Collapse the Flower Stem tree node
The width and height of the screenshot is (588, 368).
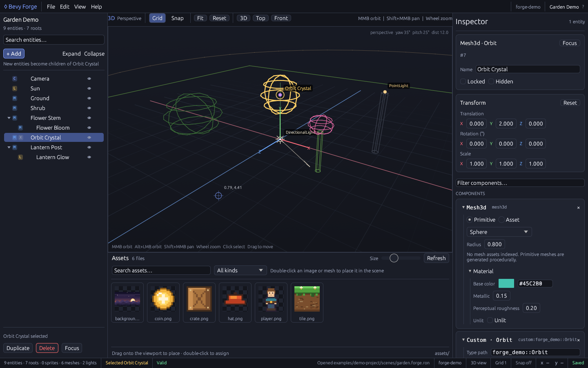(x=9, y=118)
